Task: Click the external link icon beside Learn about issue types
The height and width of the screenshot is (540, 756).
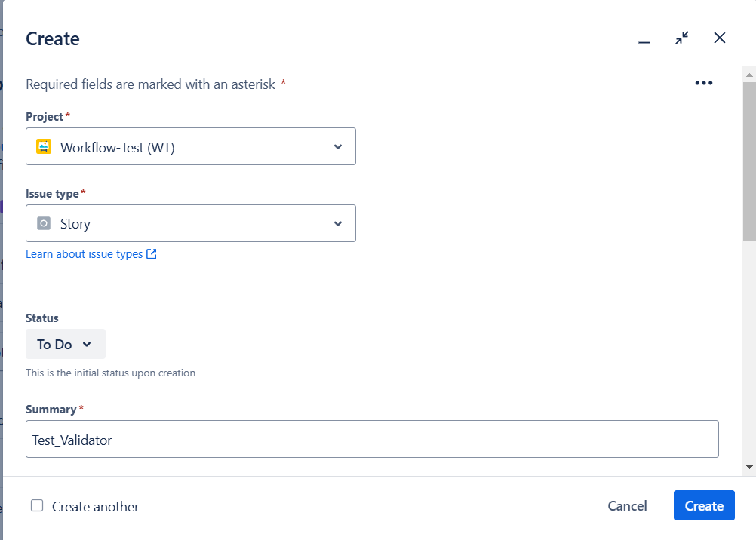Action: 152,254
